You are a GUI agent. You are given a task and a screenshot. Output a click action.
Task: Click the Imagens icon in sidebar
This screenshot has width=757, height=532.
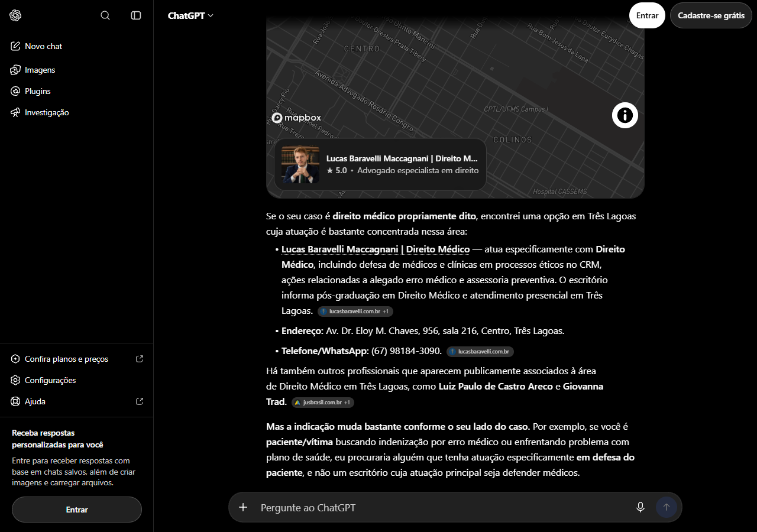(x=15, y=70)
